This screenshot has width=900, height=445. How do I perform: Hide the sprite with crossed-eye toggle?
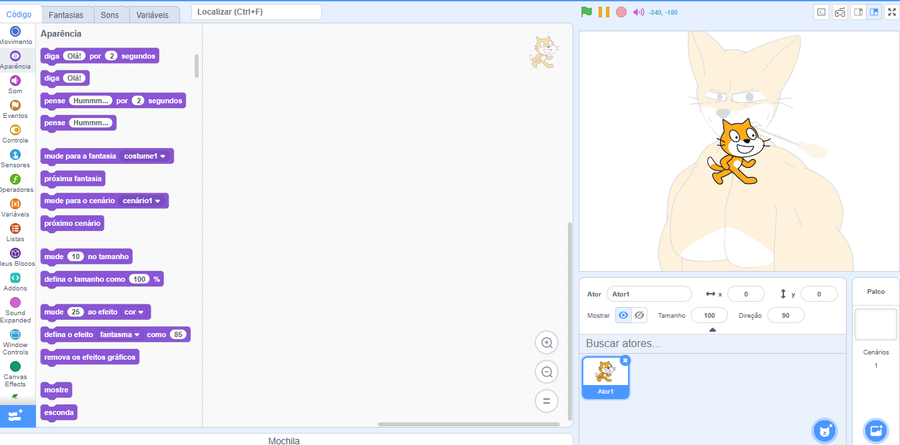tap(639, 315)
